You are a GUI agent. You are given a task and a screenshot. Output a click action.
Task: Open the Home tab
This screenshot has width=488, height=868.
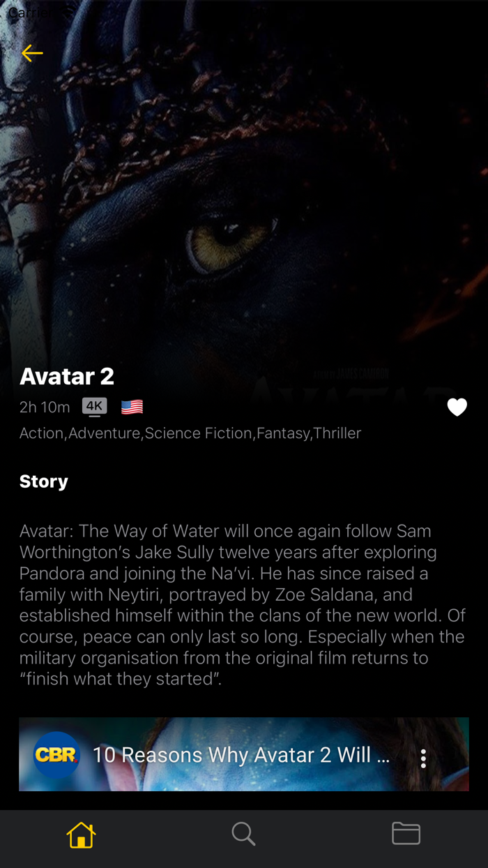(x=81, y=834)
